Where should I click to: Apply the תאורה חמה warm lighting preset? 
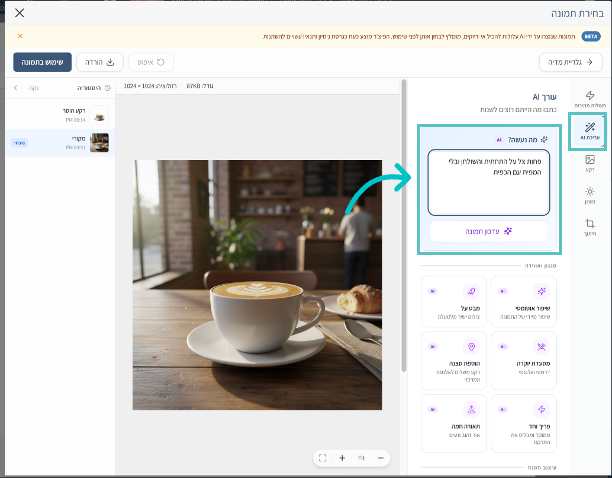click(x=454, y=423)
